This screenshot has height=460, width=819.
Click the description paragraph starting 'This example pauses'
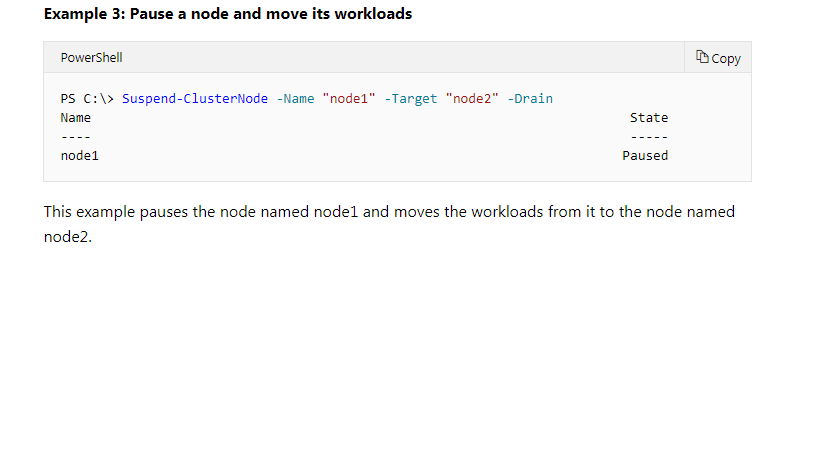[x=389, y=224]
